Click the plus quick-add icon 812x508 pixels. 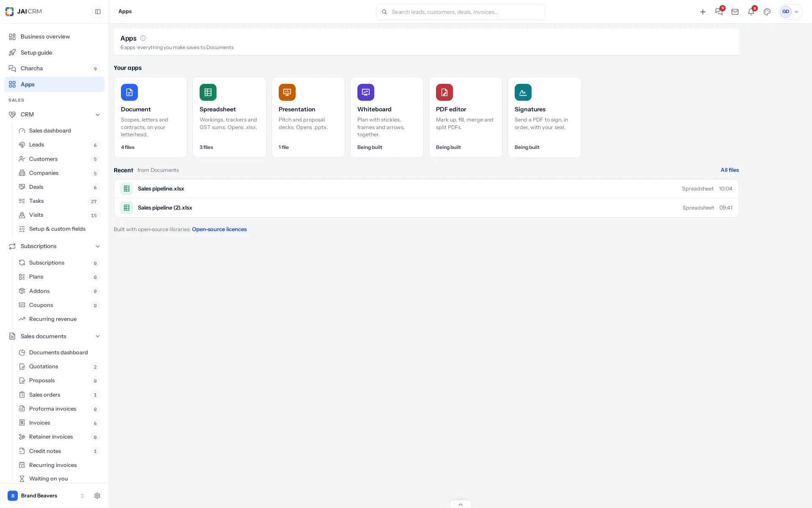tap(703, 12)
